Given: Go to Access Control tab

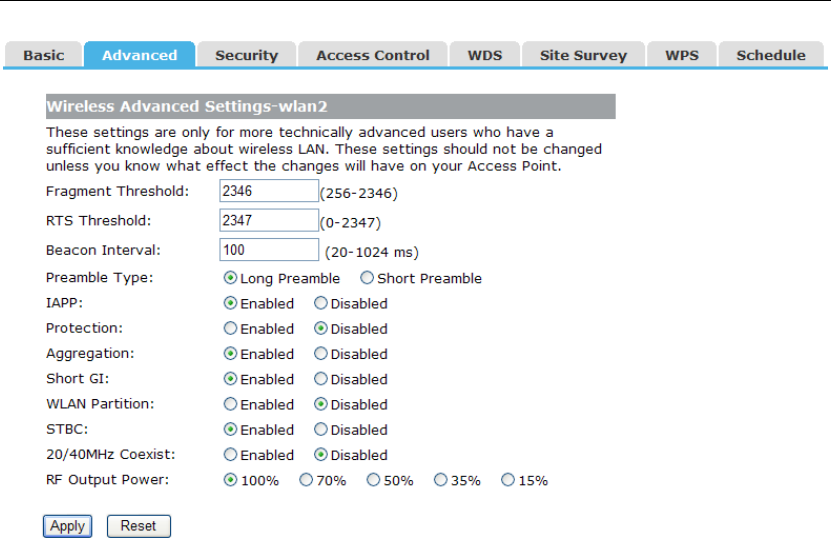Looking at the screenshot, I should [x=372, y=56].
